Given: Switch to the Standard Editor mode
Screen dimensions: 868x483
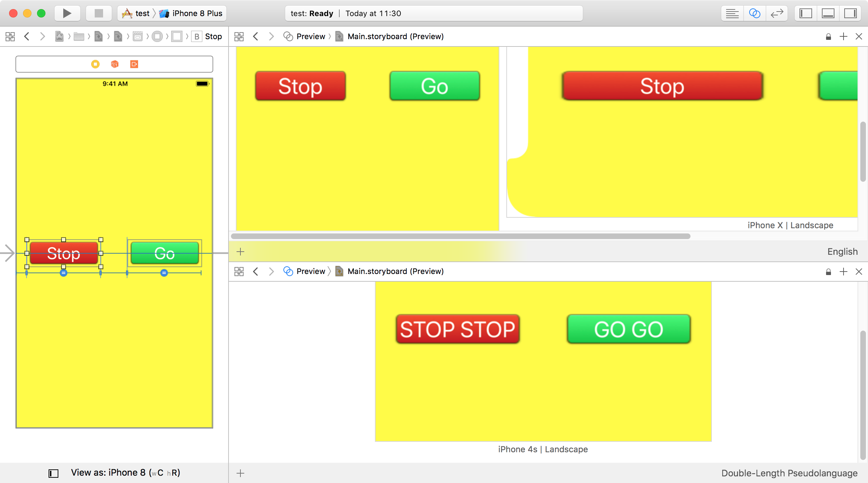Looking at the screenshot, I should click(x=732, y=13).
